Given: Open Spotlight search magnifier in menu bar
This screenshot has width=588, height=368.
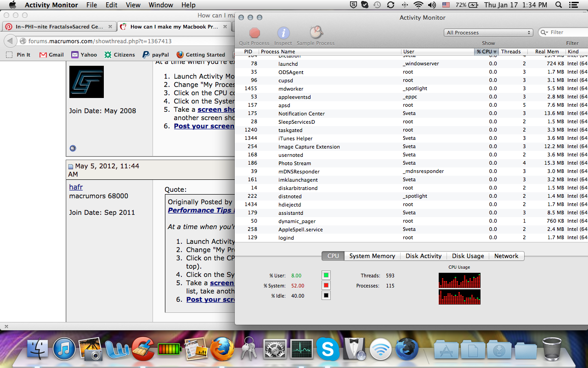Looking at the screenshot, I should 559,5.
